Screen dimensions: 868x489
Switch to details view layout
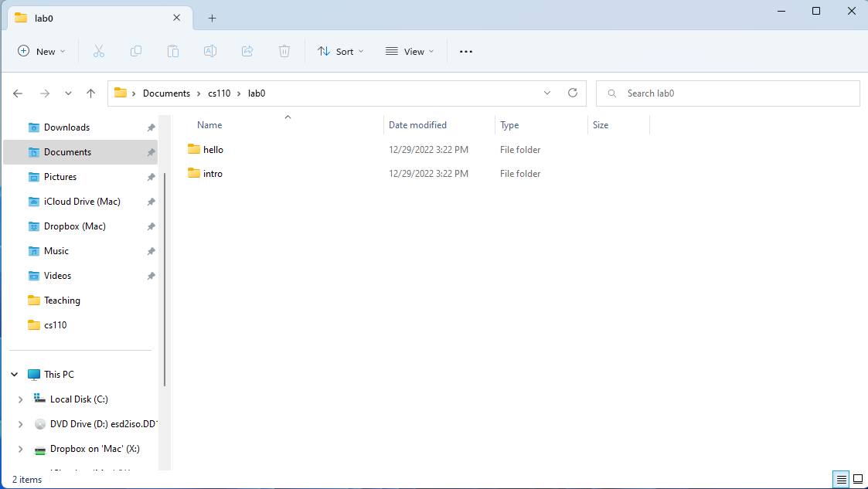[x=840, y=479]
